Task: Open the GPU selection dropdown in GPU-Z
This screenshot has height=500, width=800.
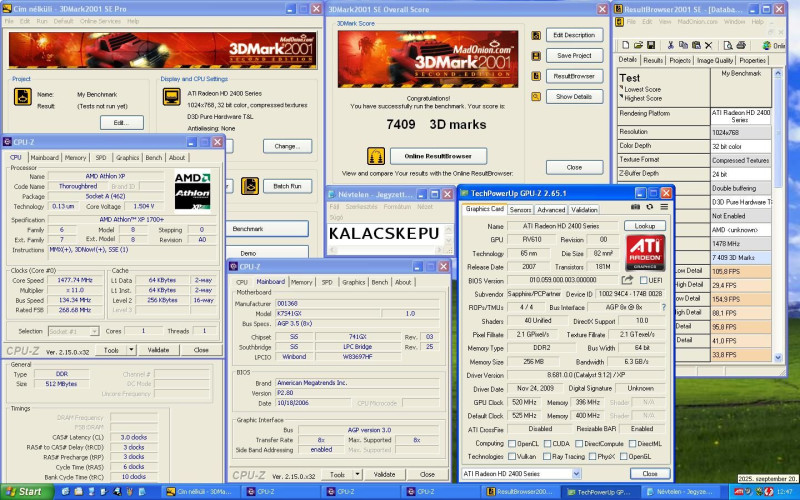Action: click(x=576, y=473)
